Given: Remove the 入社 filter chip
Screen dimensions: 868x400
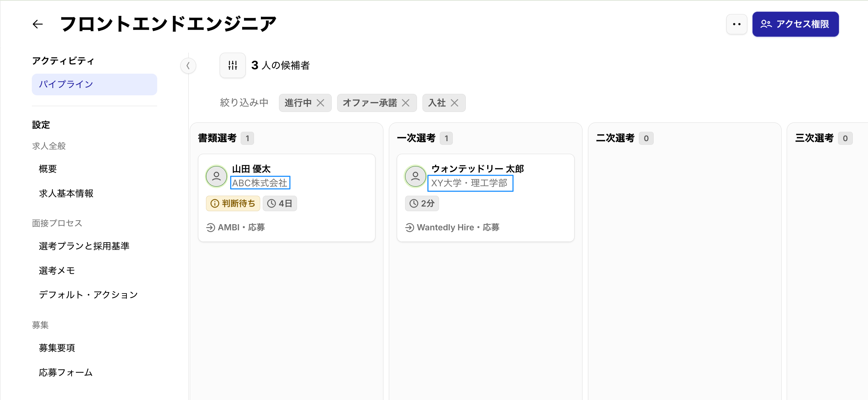Looking at the screenshot, I should click(x=455, y=103).
